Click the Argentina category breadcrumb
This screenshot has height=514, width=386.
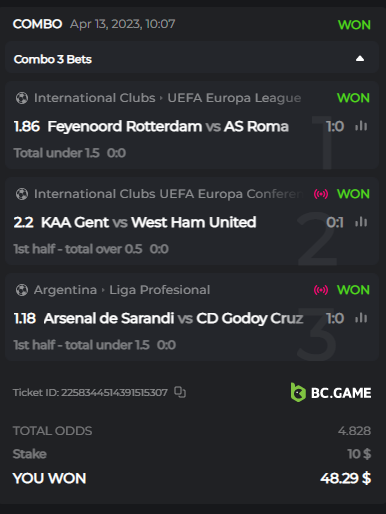[65, 290]
